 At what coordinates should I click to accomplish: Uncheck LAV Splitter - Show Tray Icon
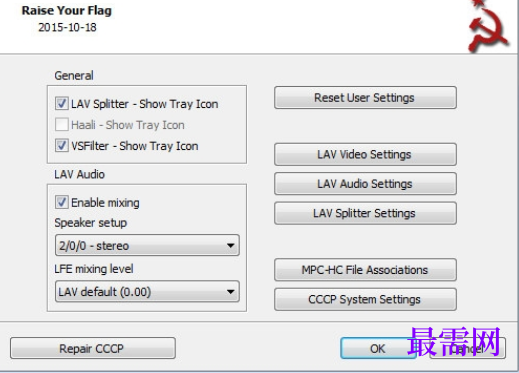[x=62, y=103]
